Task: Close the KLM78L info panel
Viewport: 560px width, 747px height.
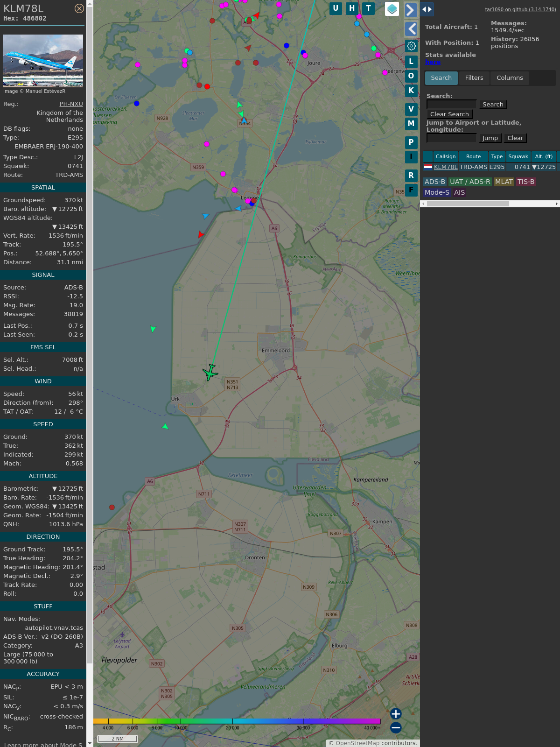Action: pos(79,8)
